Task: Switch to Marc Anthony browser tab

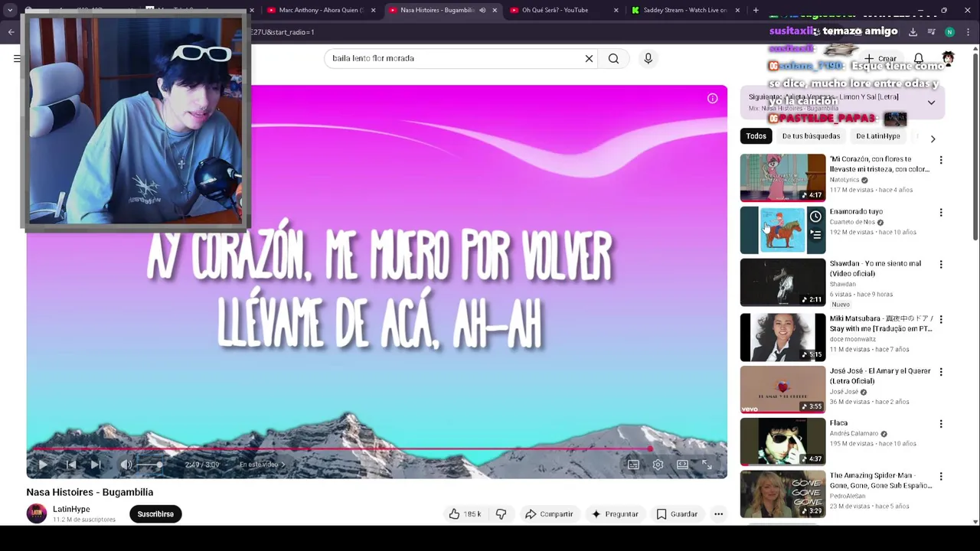Action: pos(321,10)
